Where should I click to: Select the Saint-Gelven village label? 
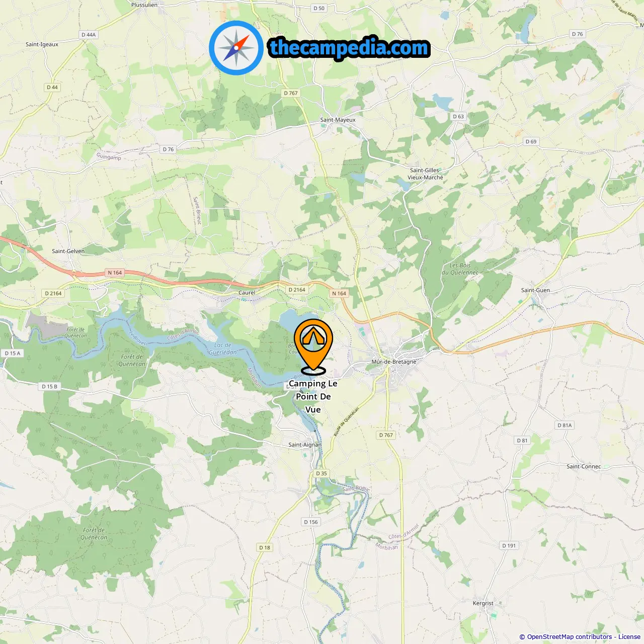pyautogui.click(x=68, y=251)
